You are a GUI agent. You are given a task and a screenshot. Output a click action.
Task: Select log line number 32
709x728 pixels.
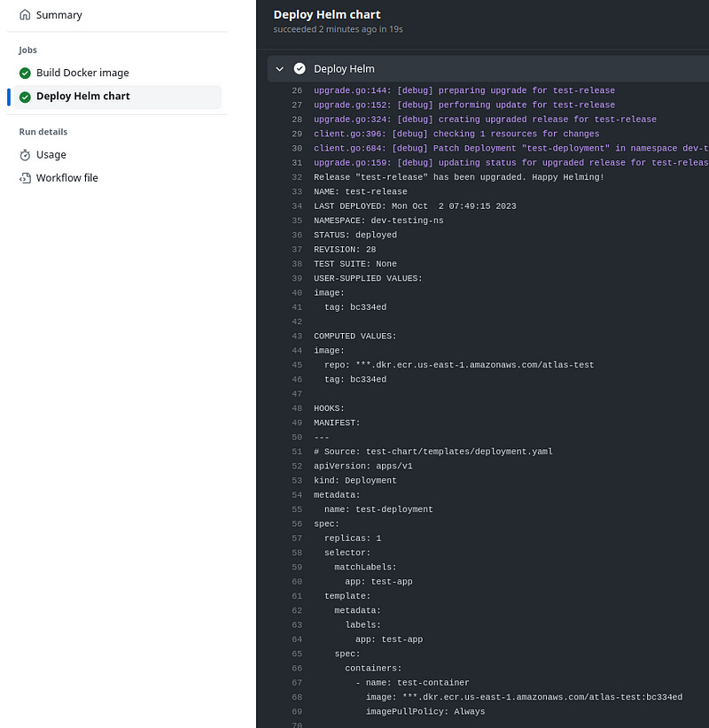click(x=297, y=177)
